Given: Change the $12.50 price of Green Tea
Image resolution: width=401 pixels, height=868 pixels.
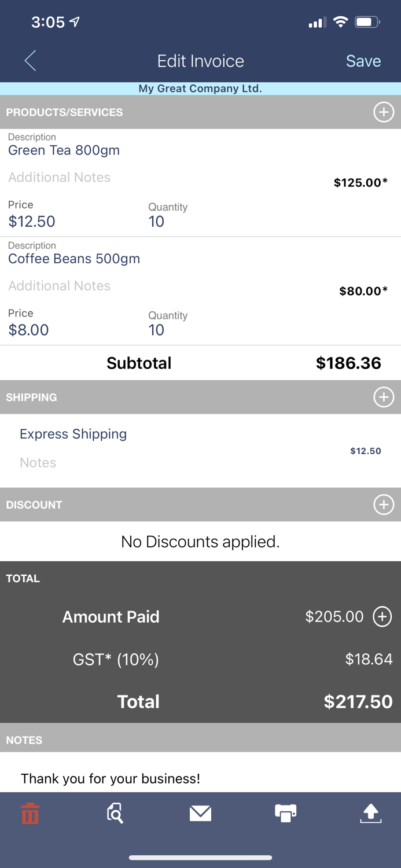Looking at the screenshot, I should (x=31, y=222).
